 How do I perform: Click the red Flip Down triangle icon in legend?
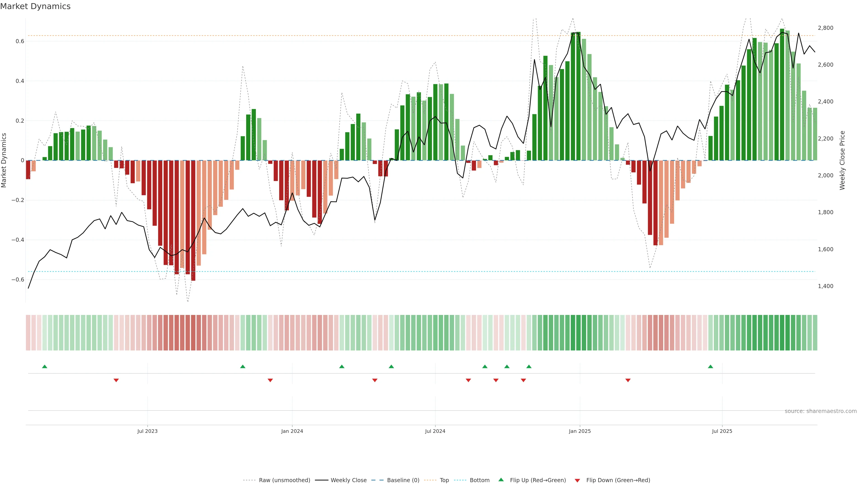click(x=577, y=480)
